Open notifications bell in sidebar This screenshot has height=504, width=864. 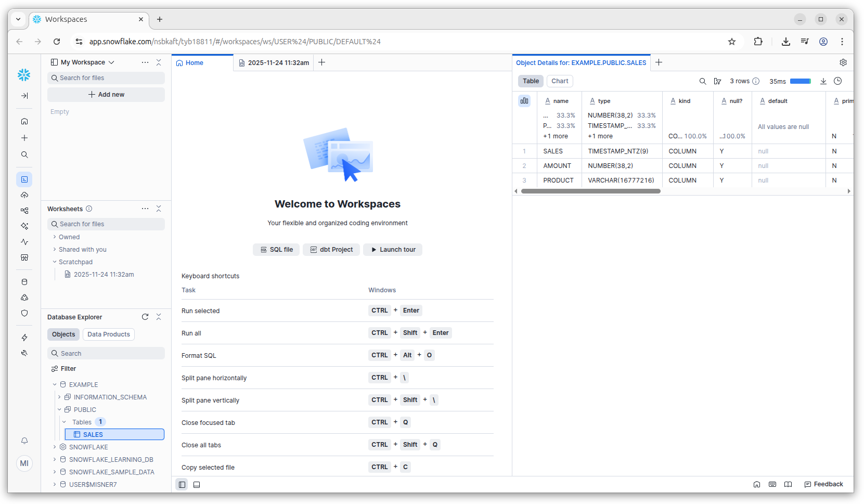pyautogui.click(x=24, y=441)
